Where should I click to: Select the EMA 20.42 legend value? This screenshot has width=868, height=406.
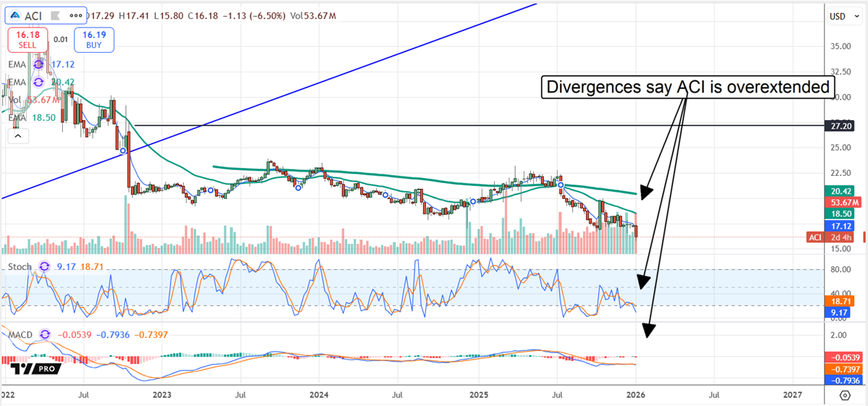tap(63, 82)
